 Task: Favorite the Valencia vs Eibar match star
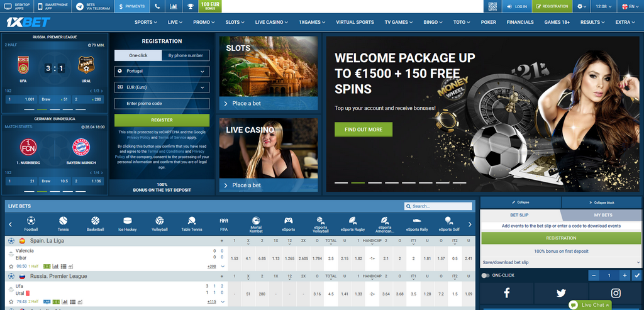point(11,266)
